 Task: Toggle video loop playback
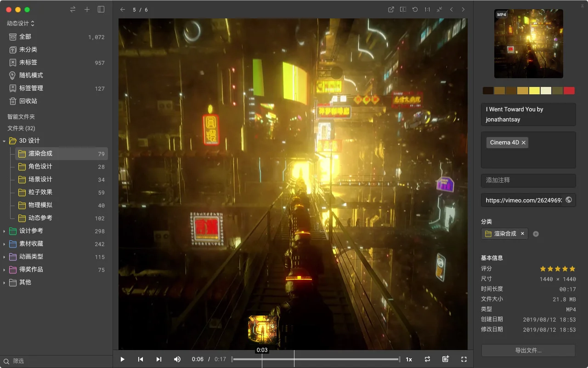(427, 359)
